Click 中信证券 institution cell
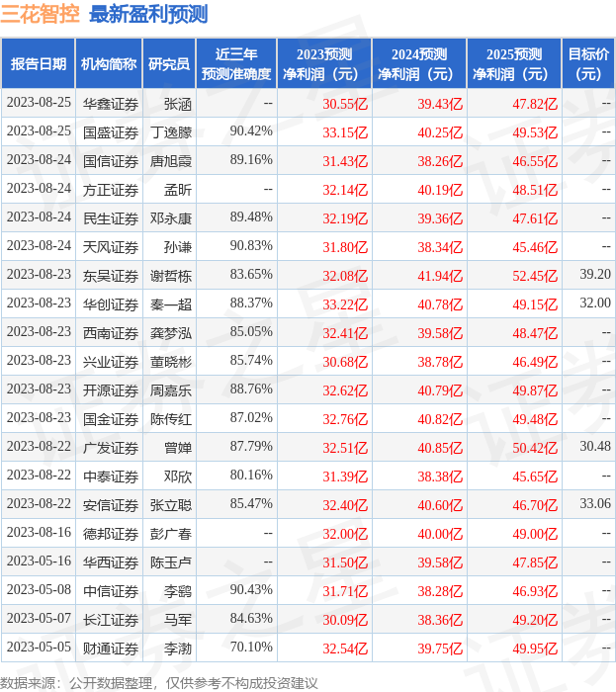This screenshot has width=616, height=692. pyautogui.click(x=111, y=592)
